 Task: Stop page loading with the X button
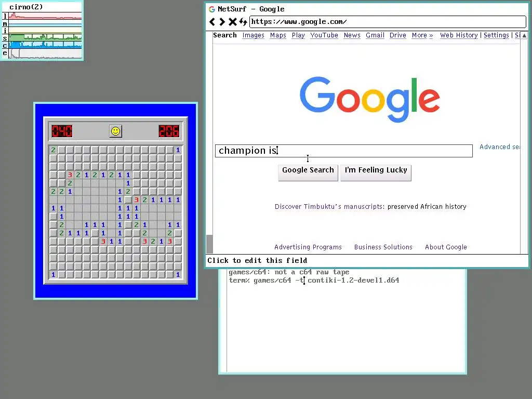[232, 22]
